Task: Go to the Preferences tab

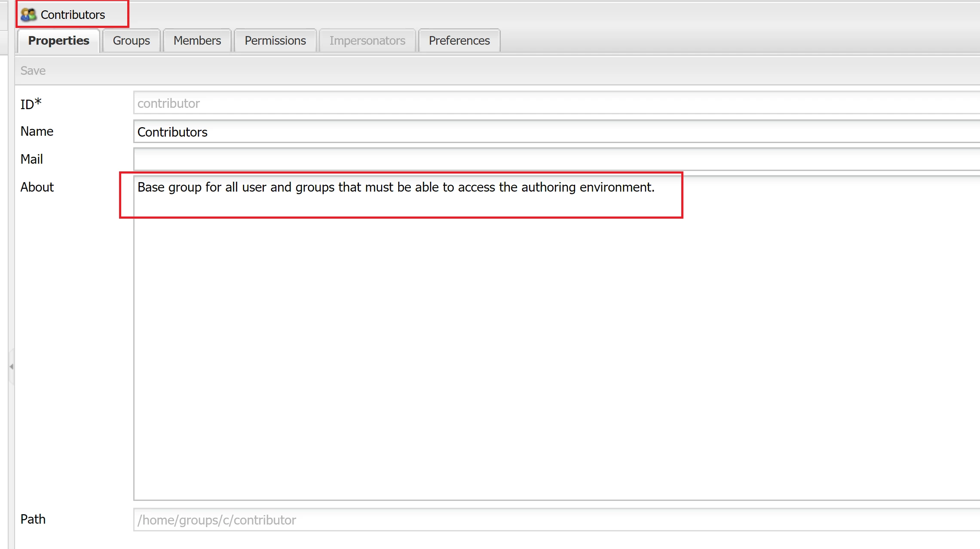Action: (x=459, y=40)
